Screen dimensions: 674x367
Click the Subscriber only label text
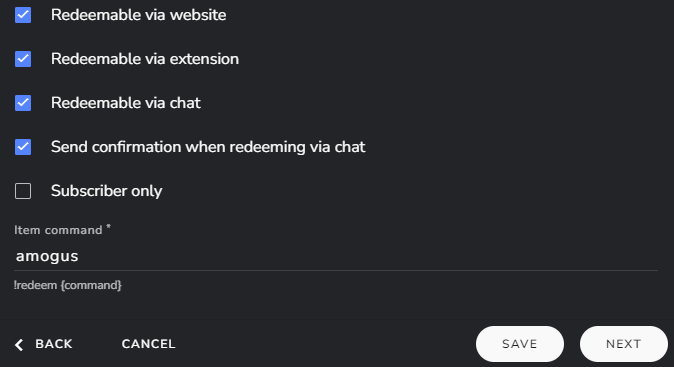pyautogui.click(x=107, y=191)
